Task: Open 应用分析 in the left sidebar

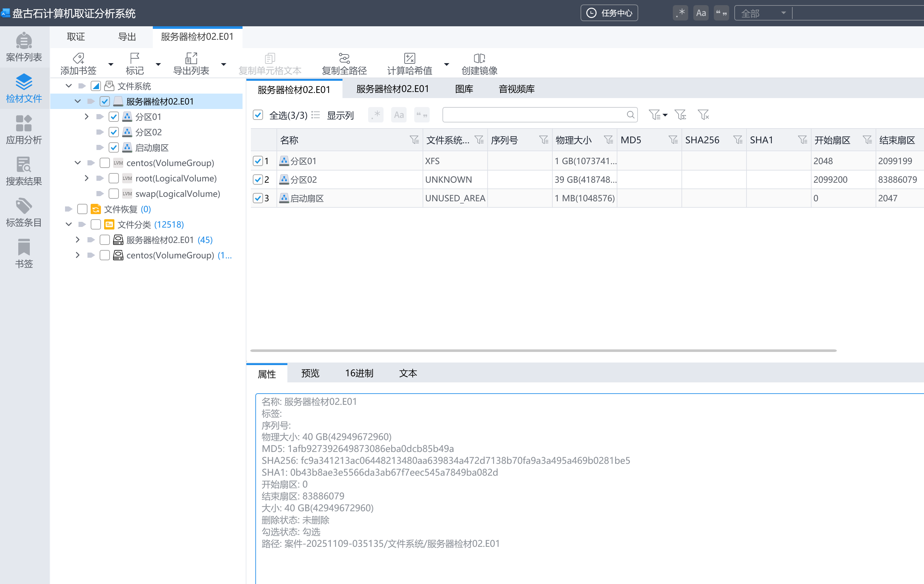Action: pos(24,129)
